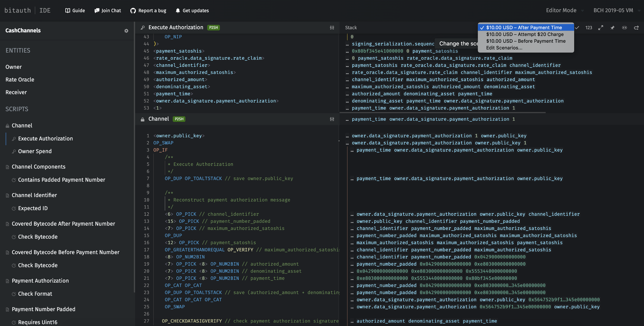Open the Guide link

click(75, 11)
